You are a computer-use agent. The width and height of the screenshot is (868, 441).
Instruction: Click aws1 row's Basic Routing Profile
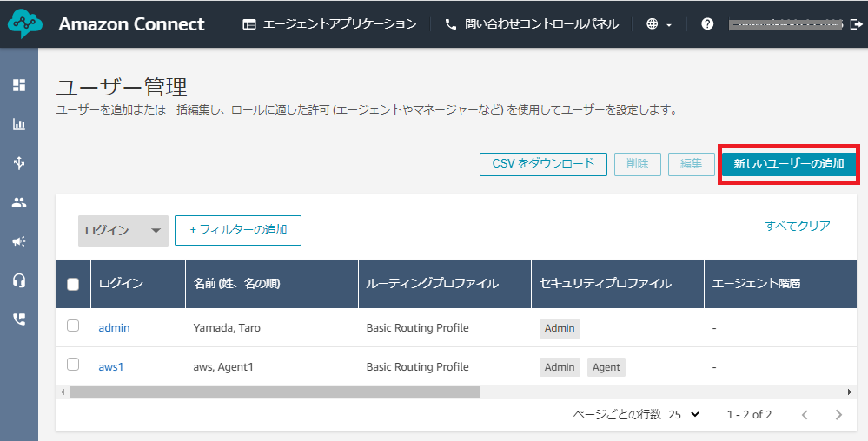(x=417, y=366)
